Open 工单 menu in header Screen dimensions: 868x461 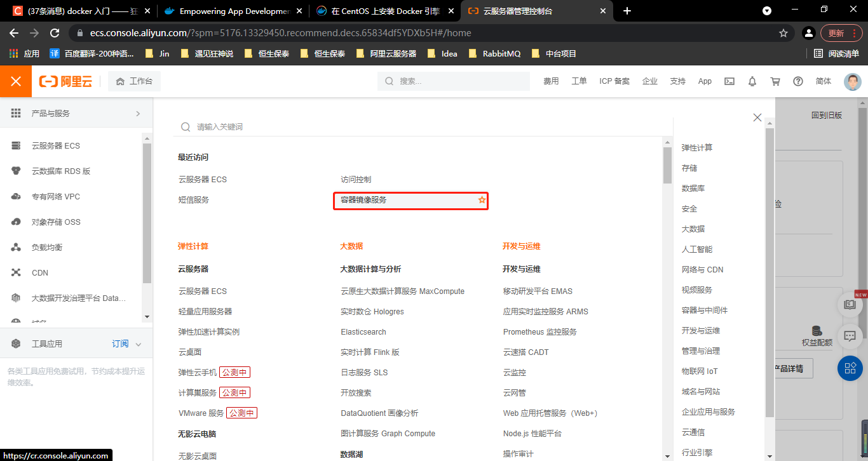579,81
